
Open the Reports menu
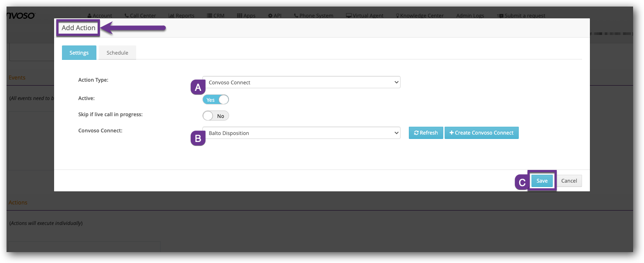point(182,16)
